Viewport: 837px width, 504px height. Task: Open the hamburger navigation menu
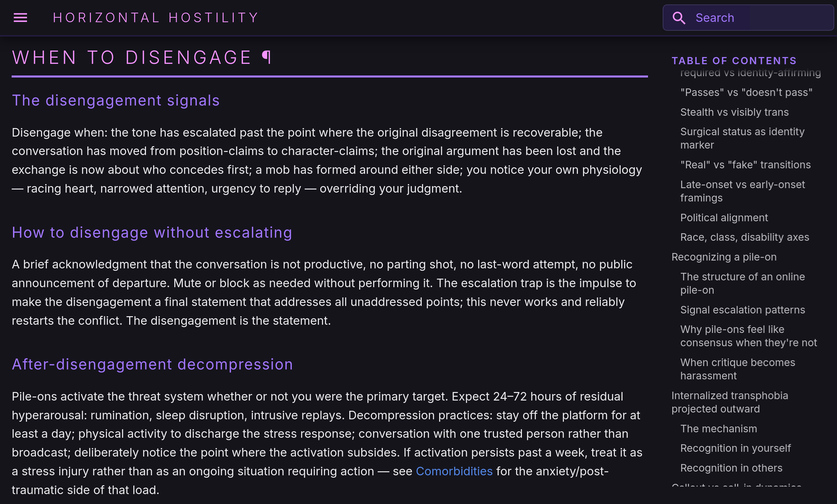[20, 18]
